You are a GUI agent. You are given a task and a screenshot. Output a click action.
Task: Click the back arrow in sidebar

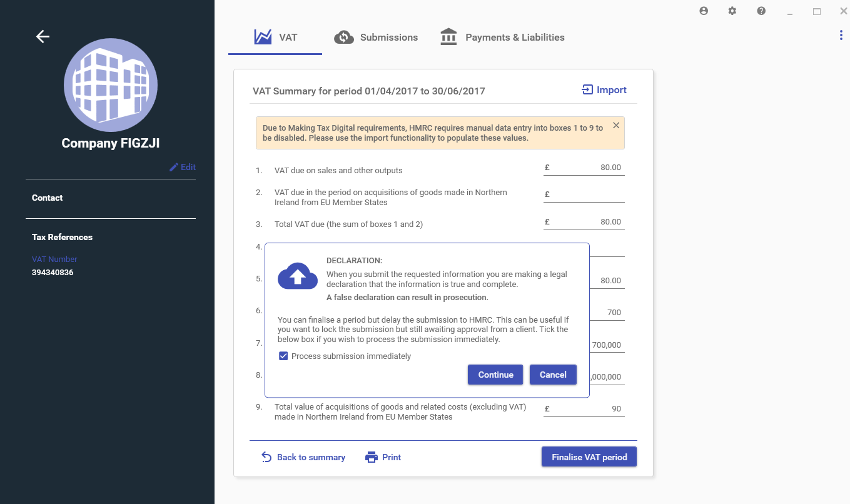pos(43,37)
